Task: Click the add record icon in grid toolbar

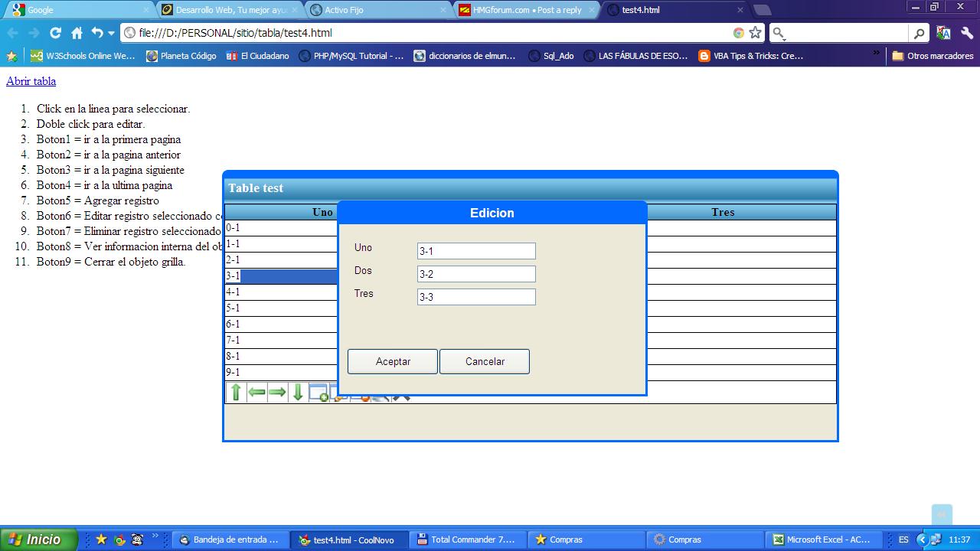Action: click(x=318, y=393)
